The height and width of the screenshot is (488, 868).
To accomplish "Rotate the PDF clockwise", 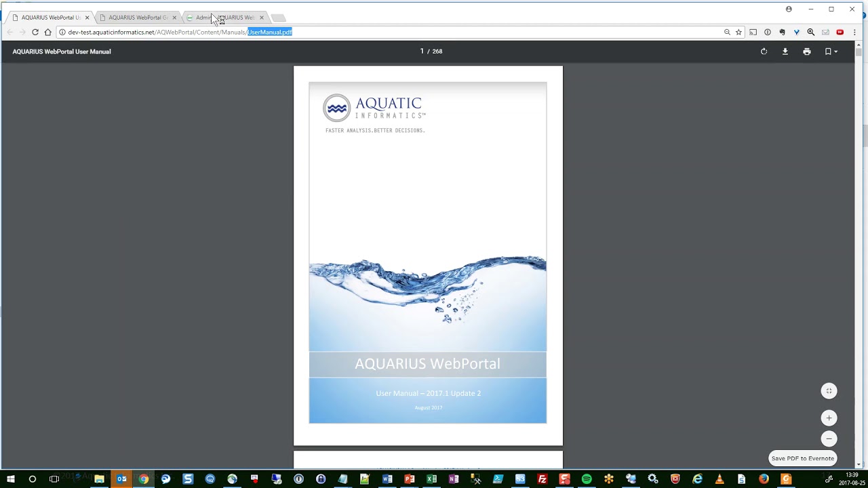I will [764, 52].
